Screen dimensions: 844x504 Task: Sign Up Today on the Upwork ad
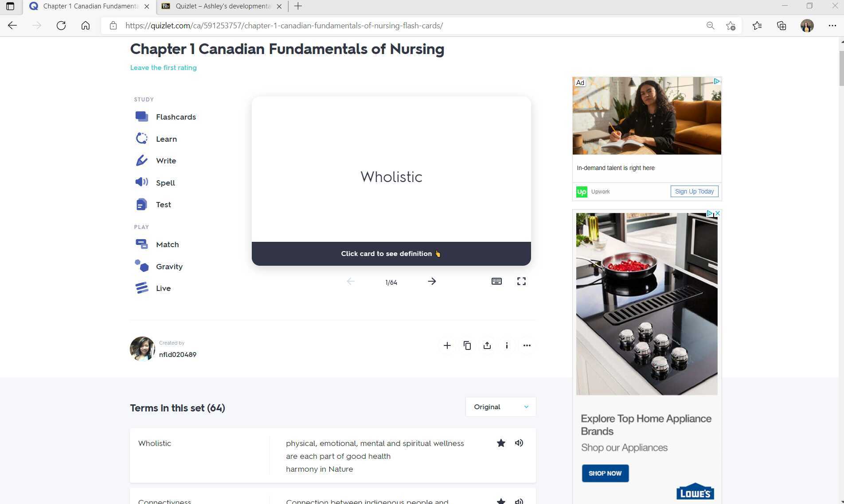[694, 191]
